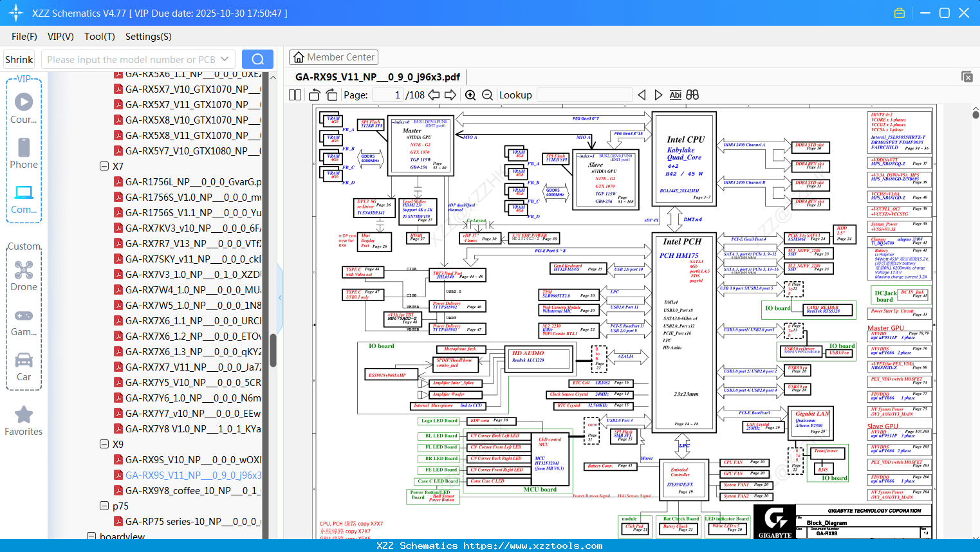Collapse the X9 folder tree node
980x552 pixels.
(x=104, y=444)
